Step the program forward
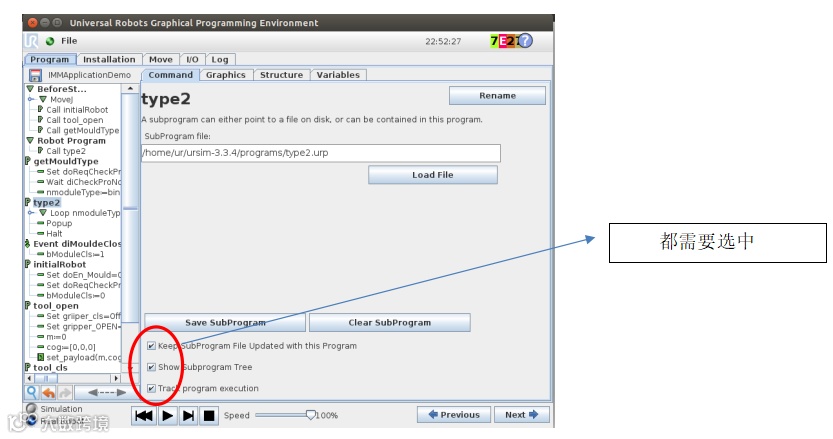This screenshot has width=833, height=439. pos(188,416)
